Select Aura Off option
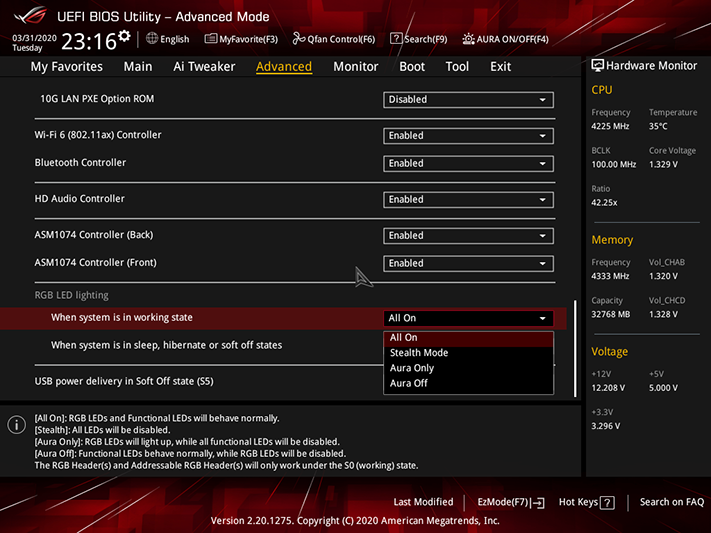 click(x=468, y=383)
